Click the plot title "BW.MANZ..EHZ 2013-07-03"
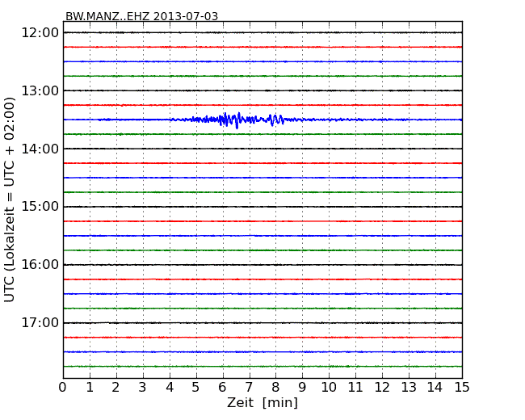The image size is (525, 420). coord(141,16)
